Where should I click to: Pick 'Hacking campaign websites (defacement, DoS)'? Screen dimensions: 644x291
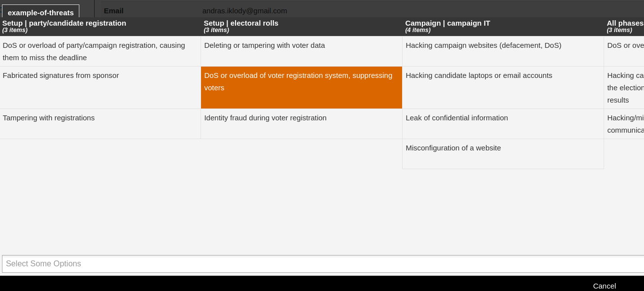483,45
